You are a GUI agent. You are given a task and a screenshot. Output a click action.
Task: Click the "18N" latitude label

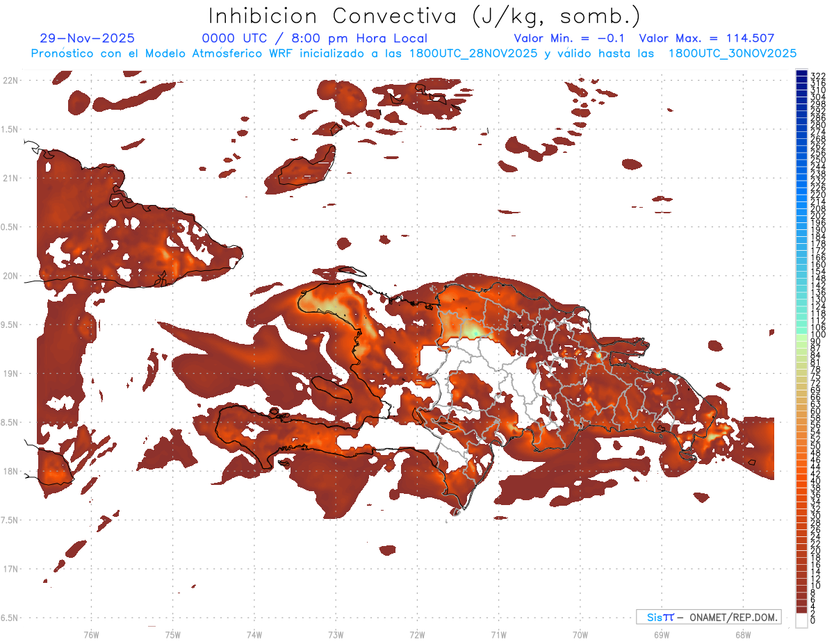[x=12, y=472]
